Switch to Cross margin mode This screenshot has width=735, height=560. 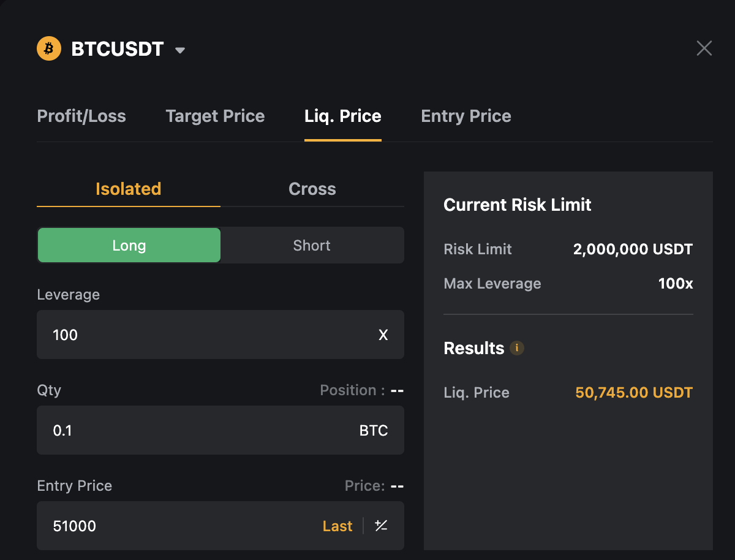tap(312, 189)
